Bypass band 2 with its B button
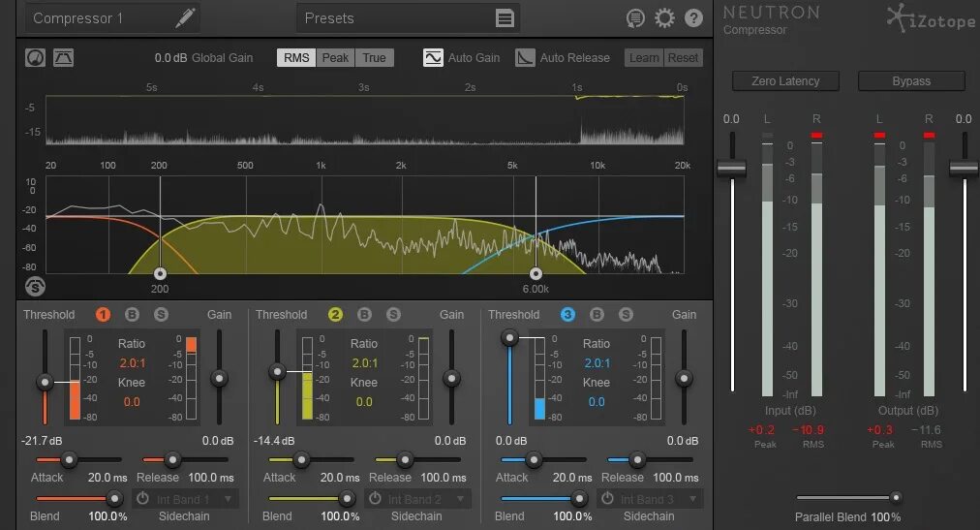The height and width of the screenshot is (530, 980). 364,314
